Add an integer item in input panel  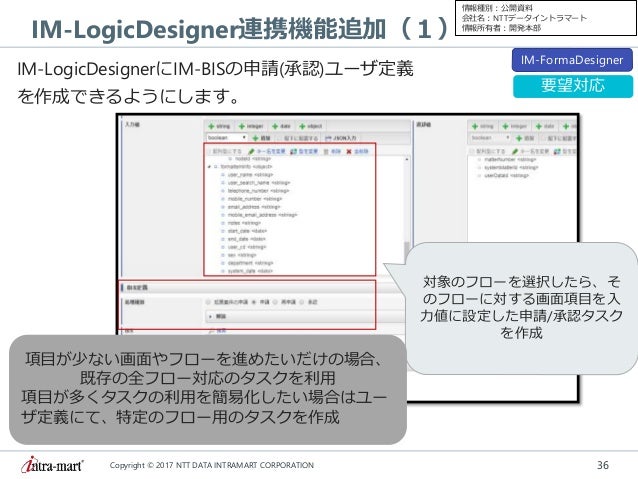(x=251, y=126)
